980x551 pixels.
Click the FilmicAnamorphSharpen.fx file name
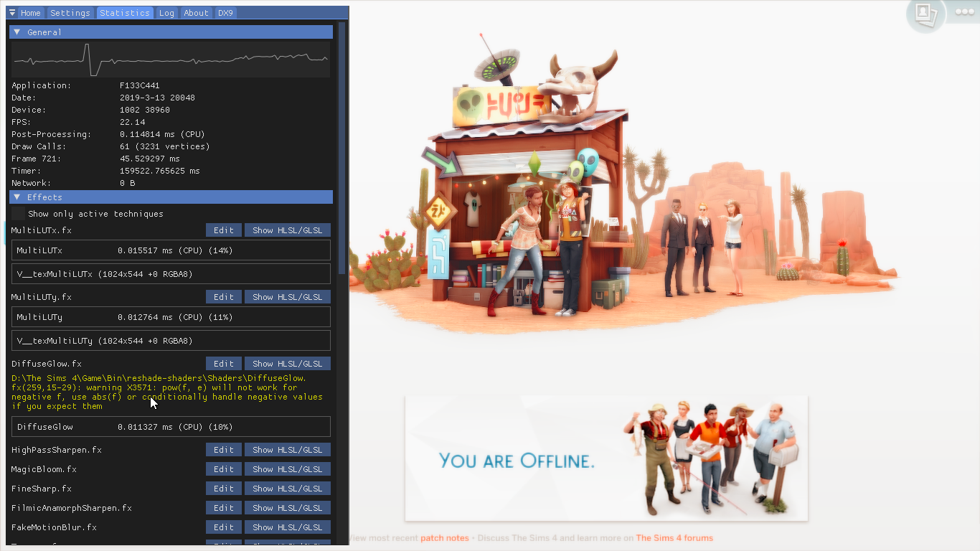pos(72,508)
